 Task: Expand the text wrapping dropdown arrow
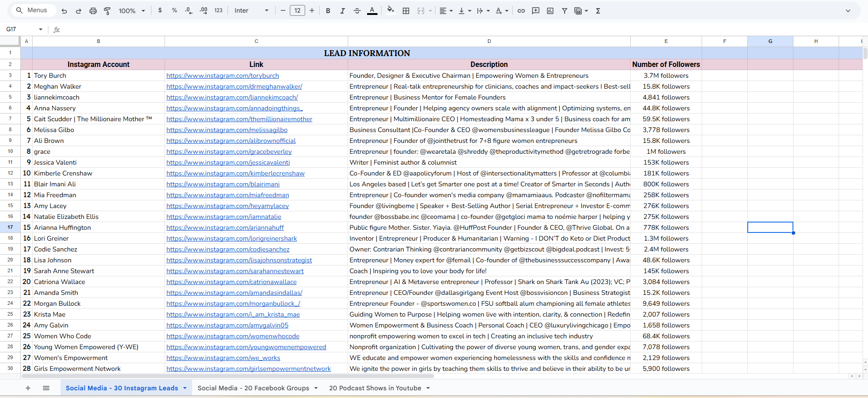[488, 11]
